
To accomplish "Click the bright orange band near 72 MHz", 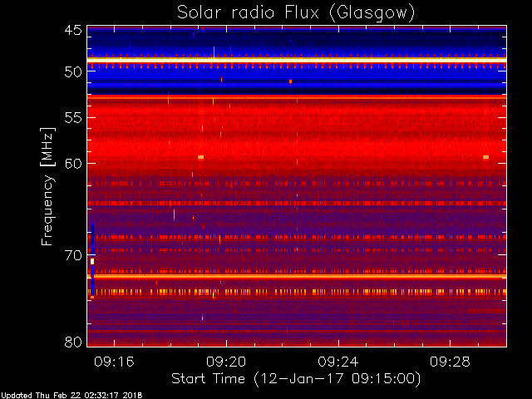I will click(x=297, y=276).
